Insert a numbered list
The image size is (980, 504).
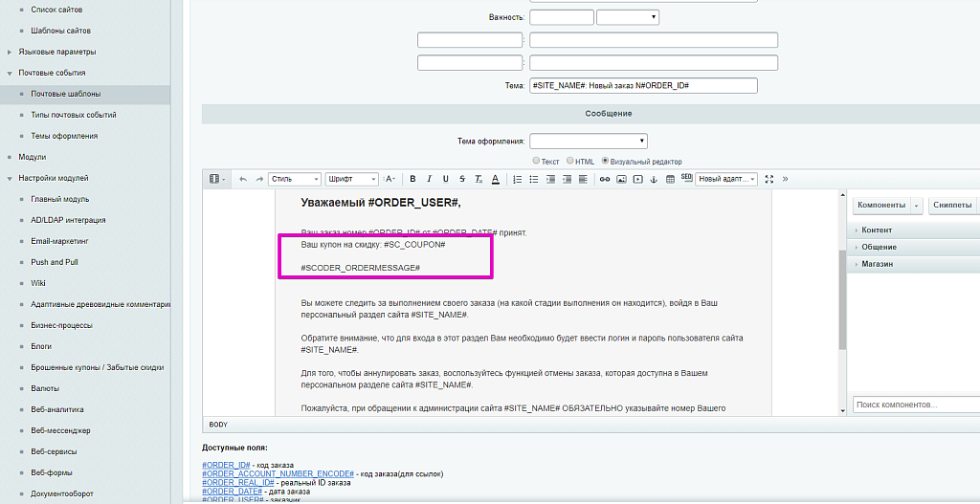point(518,179)
